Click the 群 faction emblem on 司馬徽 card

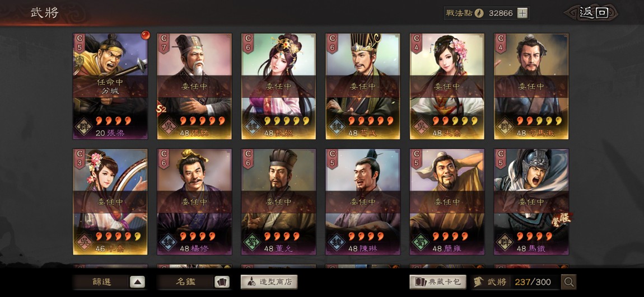pos(505,126)
